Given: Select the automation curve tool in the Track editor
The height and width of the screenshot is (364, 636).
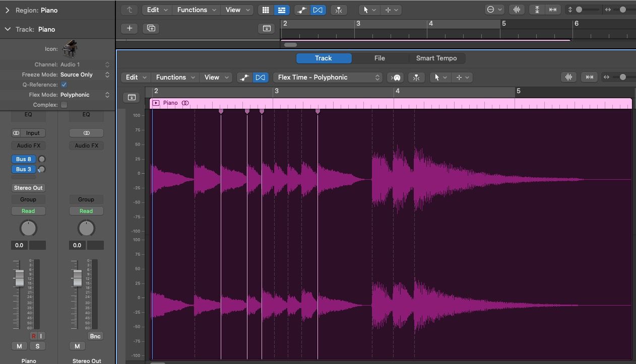Looking at the screenshot, I should 244,77.
